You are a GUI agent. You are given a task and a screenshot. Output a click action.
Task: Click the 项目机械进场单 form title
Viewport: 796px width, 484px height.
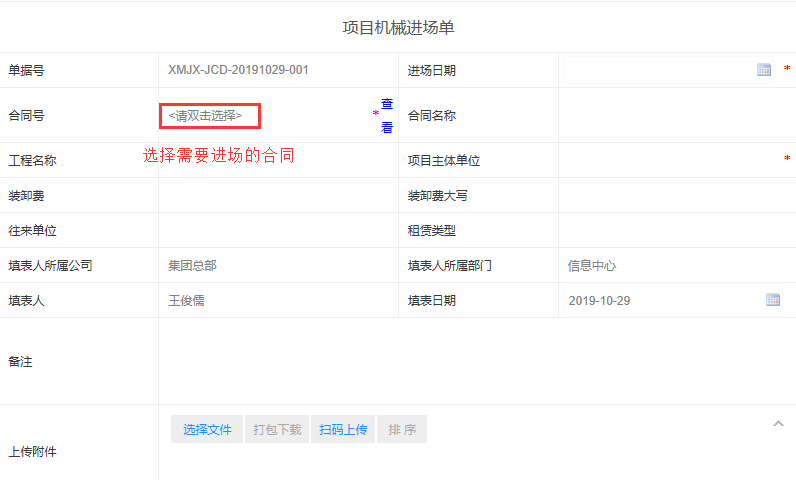click(x=398, y=27)
